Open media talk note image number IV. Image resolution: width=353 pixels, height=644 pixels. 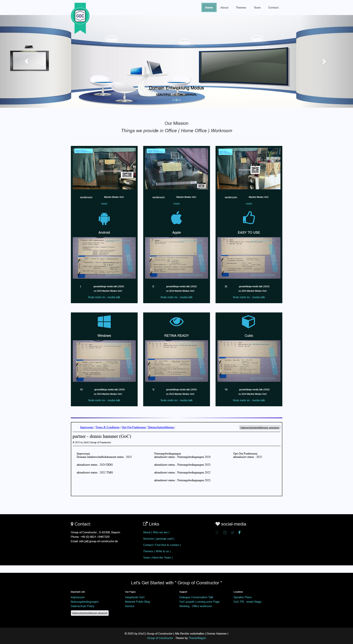click(104, 361)
